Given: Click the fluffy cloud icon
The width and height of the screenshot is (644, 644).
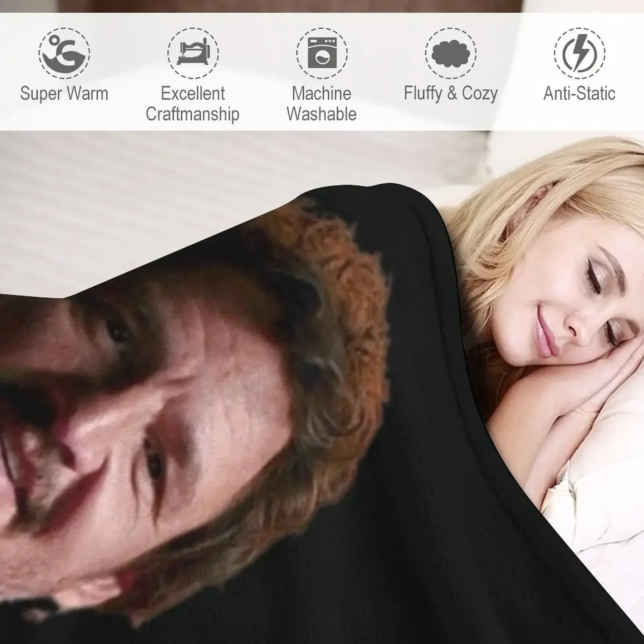Looking at the screenshot, I should click(x=451, y=53).
